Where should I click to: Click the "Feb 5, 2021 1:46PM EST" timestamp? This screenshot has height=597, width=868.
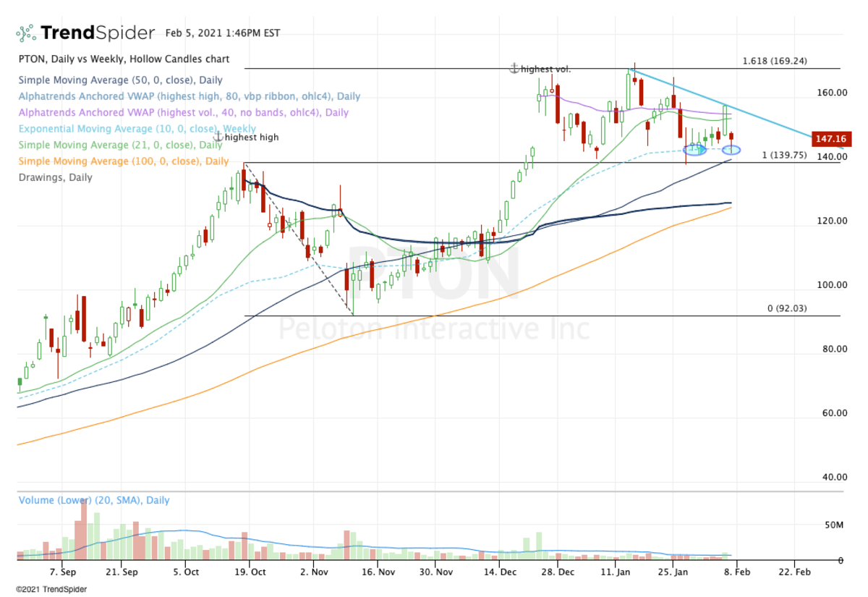(224, 33)
